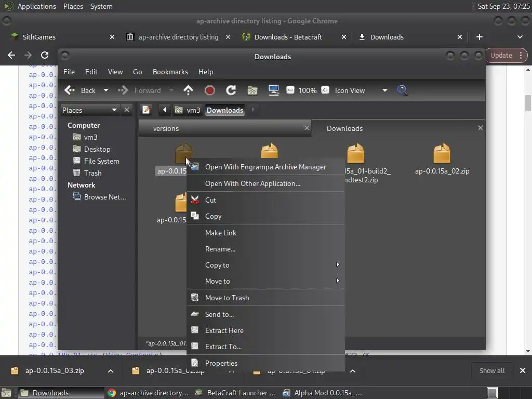Switch to Chrome's SithGames tab
532x399 pixels.
62,37
